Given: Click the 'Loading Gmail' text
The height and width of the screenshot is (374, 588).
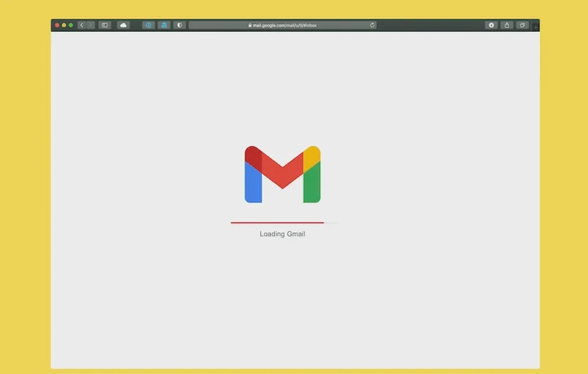Looking at the screenshot, I should (282, 234).
